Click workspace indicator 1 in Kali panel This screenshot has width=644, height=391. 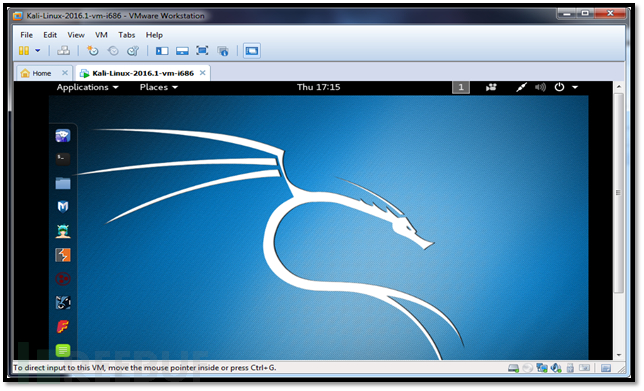(x=461, y=87)
